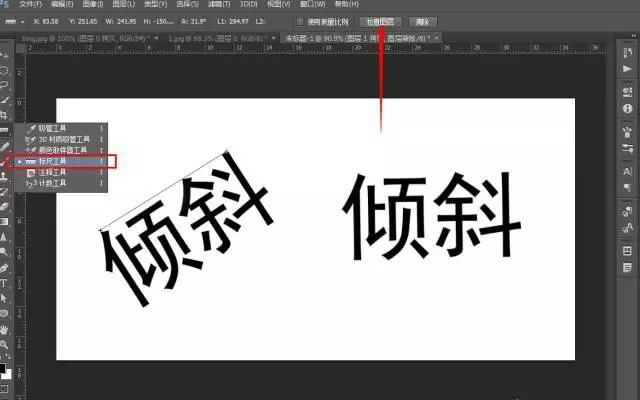Click the tilted 倾斜 text on canvas
This screenshot has height=400, width=640.
(x=187, y=229)
